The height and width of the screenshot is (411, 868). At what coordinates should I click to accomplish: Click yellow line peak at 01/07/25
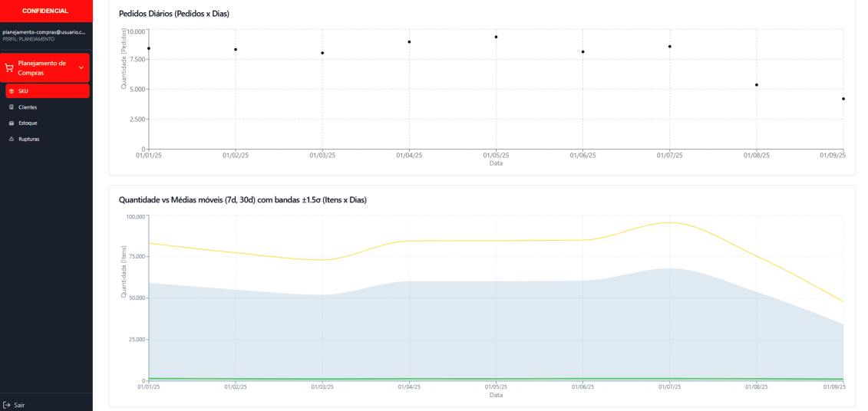(x=670, y=222)
